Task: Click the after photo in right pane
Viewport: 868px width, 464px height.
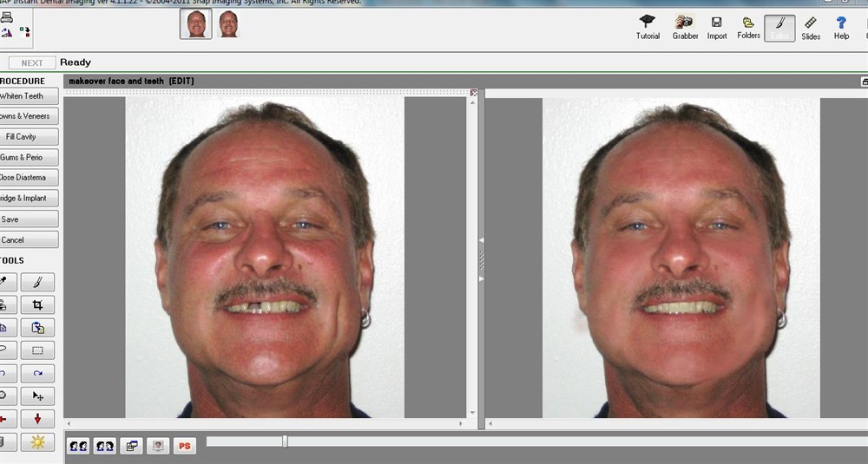Action: click(681, 258)
